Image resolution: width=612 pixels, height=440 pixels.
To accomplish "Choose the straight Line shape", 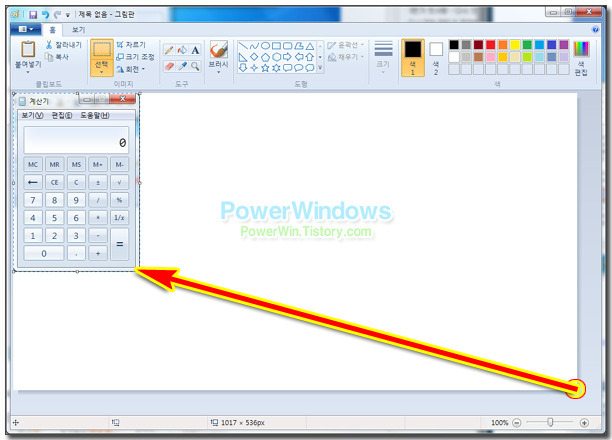I will 243,46.
